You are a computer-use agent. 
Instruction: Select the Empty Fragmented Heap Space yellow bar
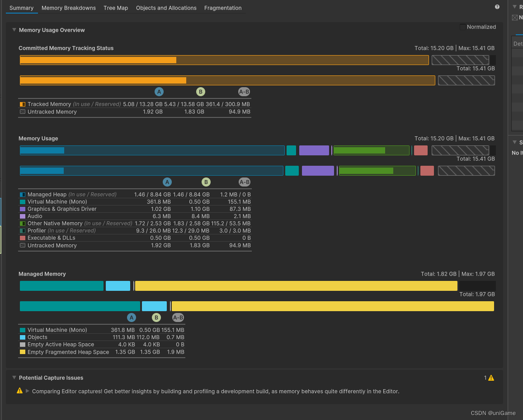[x=296, y=286]
